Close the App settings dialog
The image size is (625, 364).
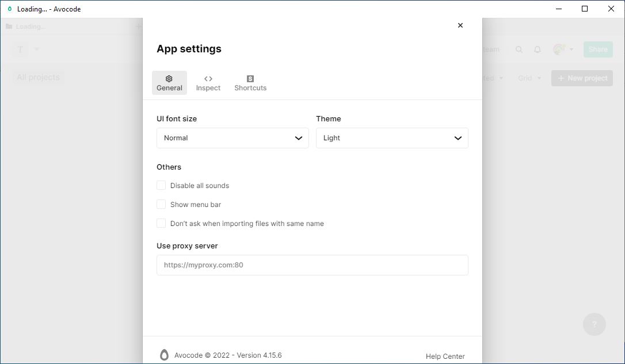pos(460,25)
